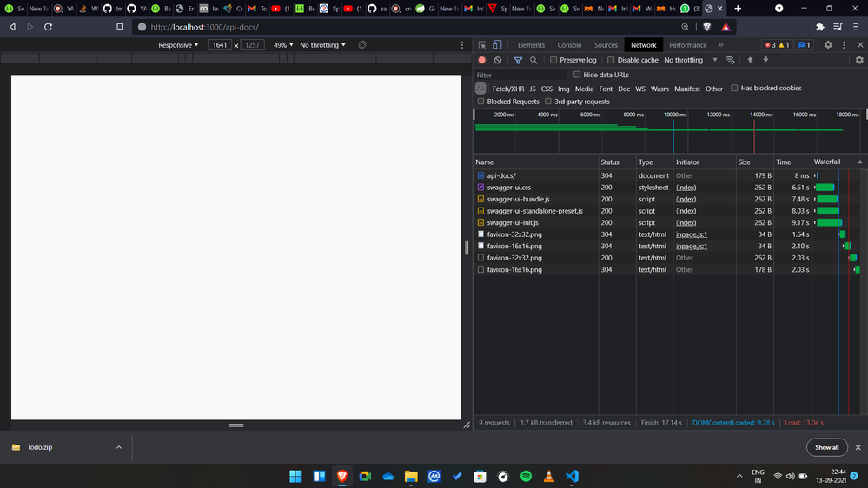868x488 pixels.
Task: Expand the Network panel throttling dropdown
Action: 690,60
